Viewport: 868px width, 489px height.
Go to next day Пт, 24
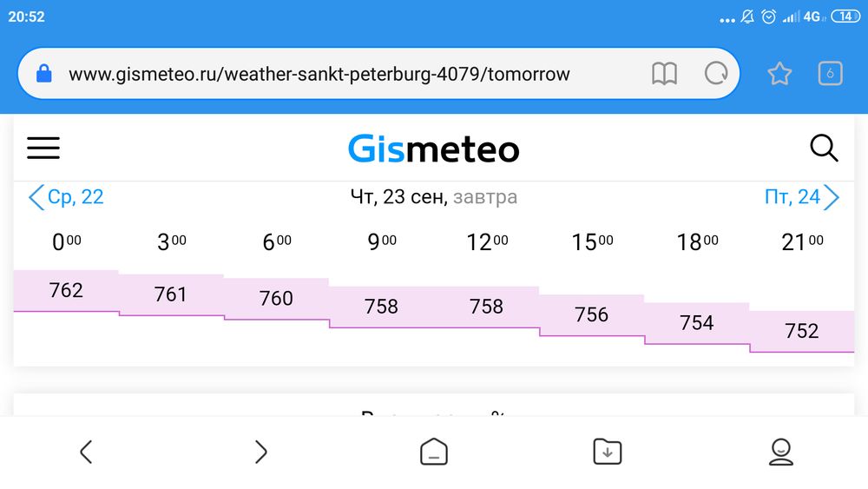point(802,197)
